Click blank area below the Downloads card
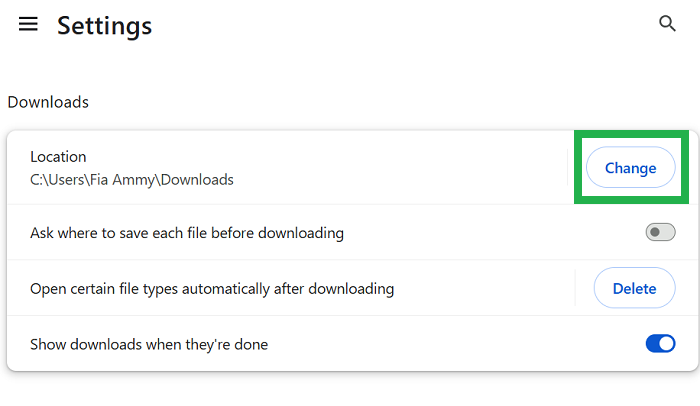Viewport: 700px width, 406px height. (350, 390)
